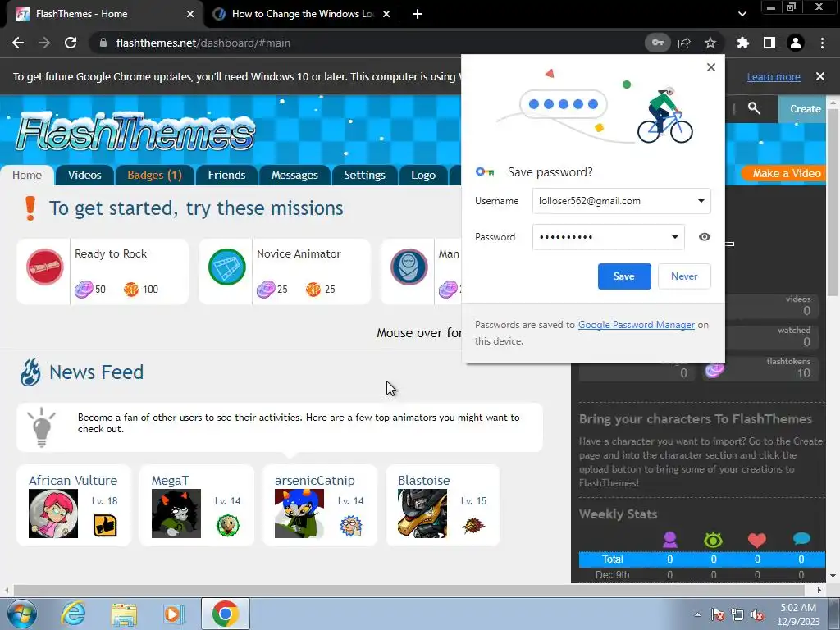Open Windows Explorer folder on taskbar
Screen dimensions: 840x630
click(x=124, y=614)
